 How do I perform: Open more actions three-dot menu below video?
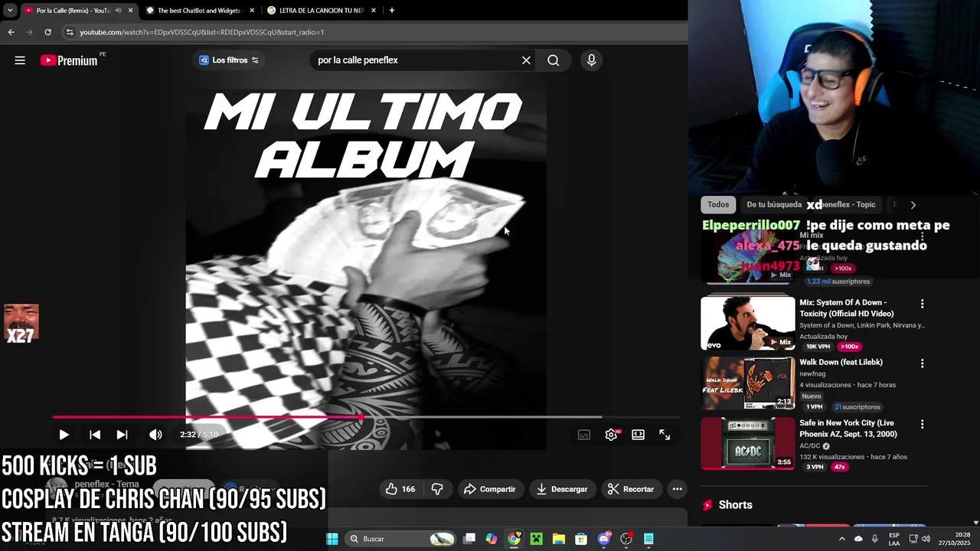pos(677,489)
